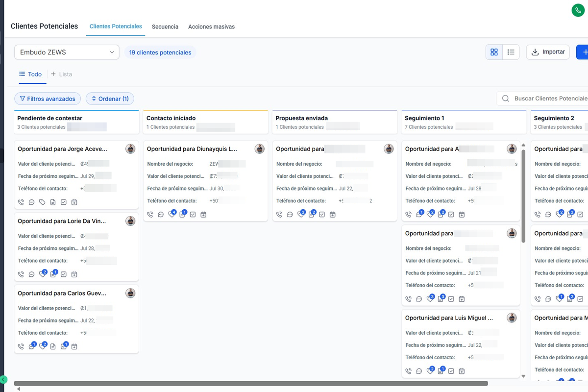Click the Importar button
588x392 pixels.
click(548, 52)
